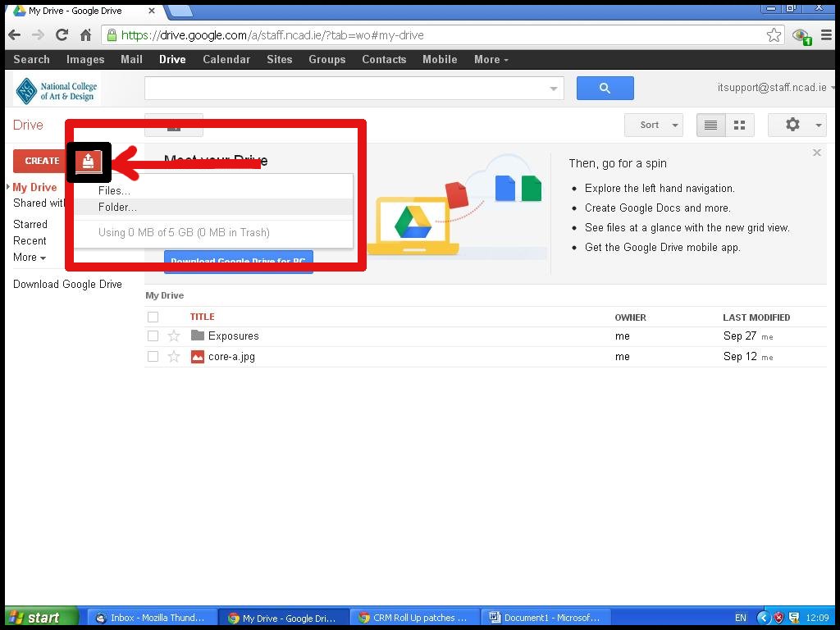Open Recent in sidebar
Viewport: 840px width, 630px height.
30,241
